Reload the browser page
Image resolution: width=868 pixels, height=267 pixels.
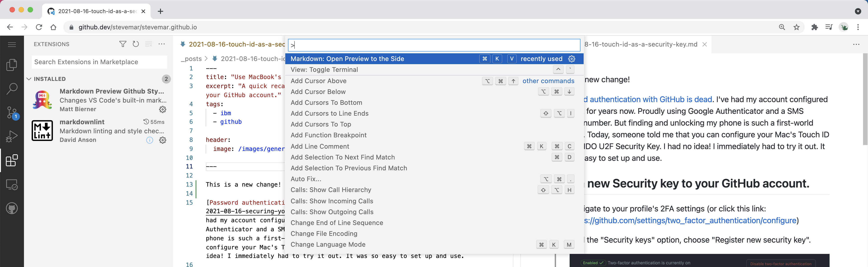(x=39, y=27)
